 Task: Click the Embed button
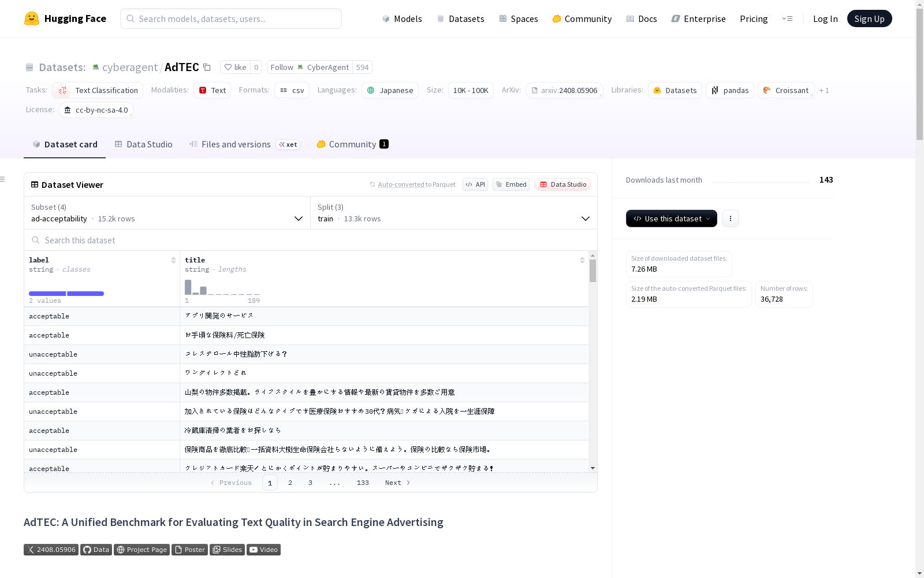tap(511, 184)
